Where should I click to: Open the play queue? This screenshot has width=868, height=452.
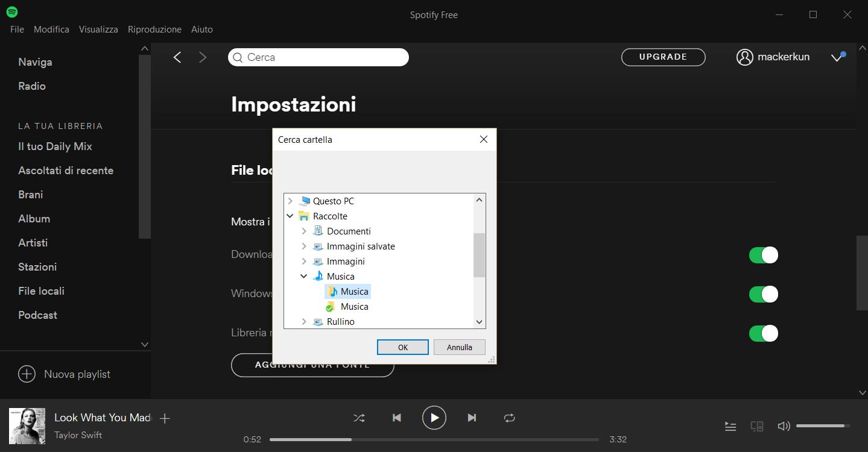point(730,427)
